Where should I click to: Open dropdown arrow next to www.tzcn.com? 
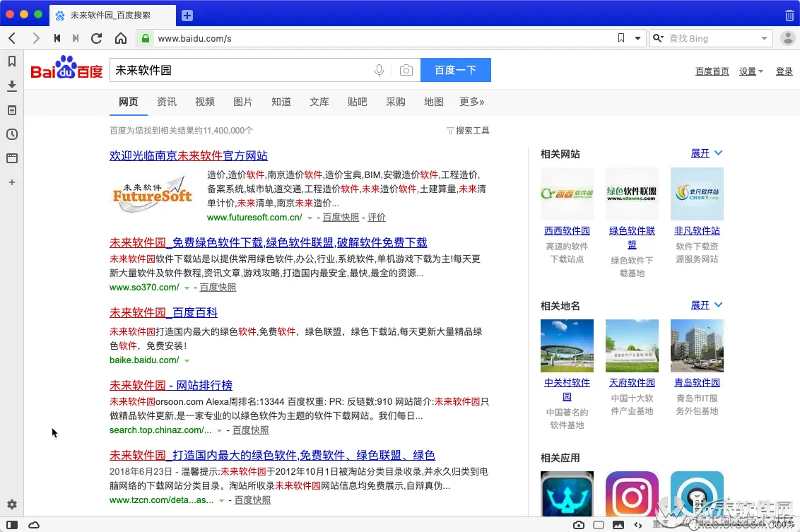(221, 500)
